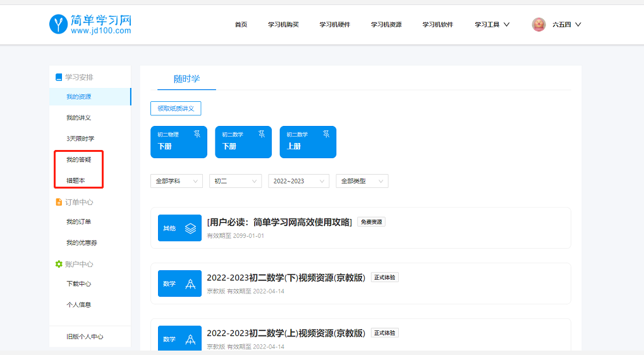Open 2022-2023初二数学(下)视频资源(京教版) title
The image size is (644, 355).
tap(286, 278)
